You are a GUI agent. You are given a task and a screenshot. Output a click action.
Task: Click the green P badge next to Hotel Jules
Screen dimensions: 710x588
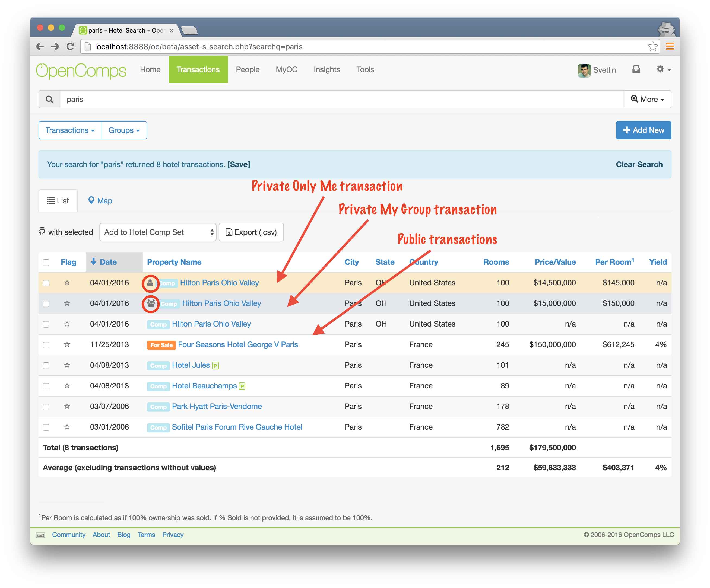(x=215, y=366)
